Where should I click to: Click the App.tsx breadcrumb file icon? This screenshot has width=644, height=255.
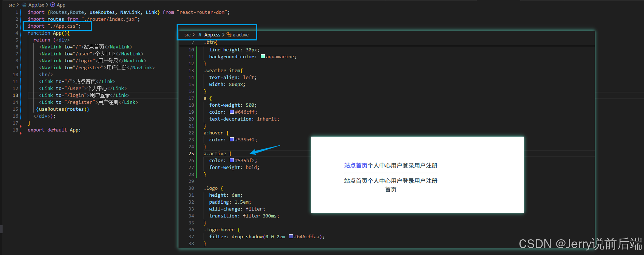pos(24,5)
